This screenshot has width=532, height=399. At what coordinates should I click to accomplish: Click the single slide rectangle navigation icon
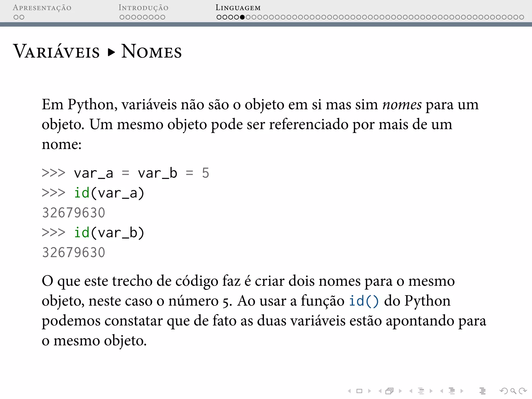click(x=359, y=391)
